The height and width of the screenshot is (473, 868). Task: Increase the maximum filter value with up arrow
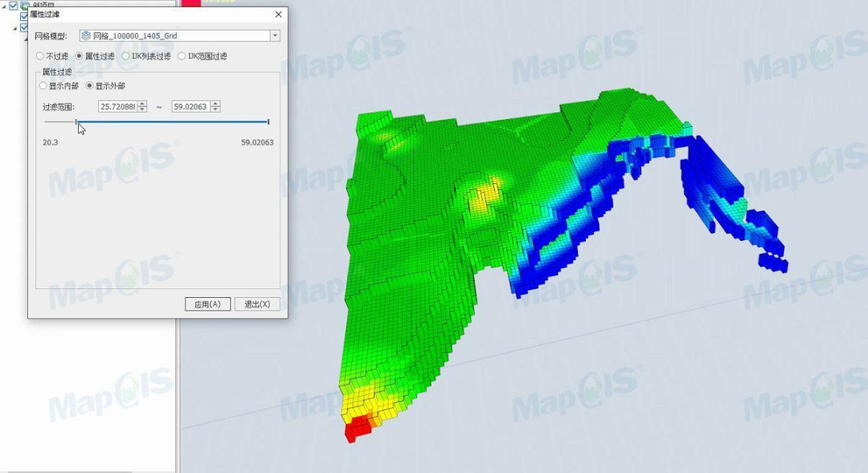215,104
